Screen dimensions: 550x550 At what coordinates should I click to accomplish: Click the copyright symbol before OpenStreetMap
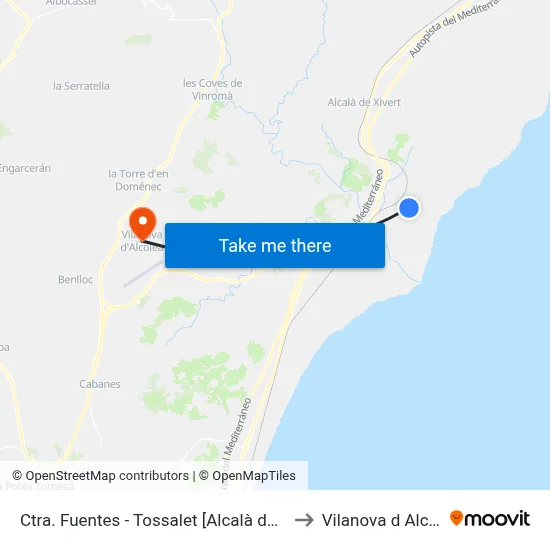[x=17, y=476]
